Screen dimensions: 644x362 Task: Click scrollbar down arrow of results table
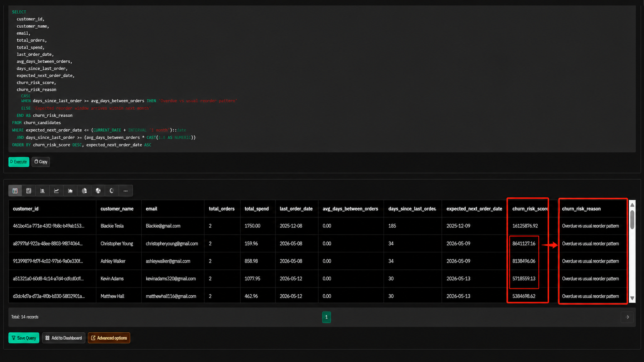click(x=632, y=299)
